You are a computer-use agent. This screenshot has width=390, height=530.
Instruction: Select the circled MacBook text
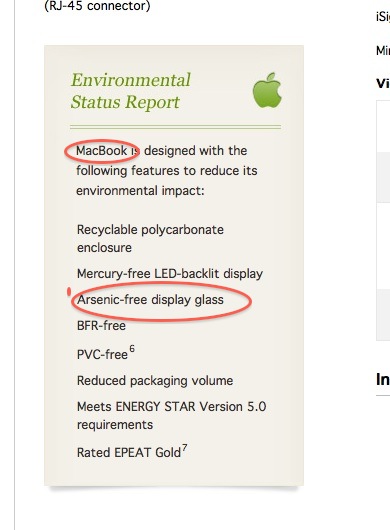click(101, 150)
